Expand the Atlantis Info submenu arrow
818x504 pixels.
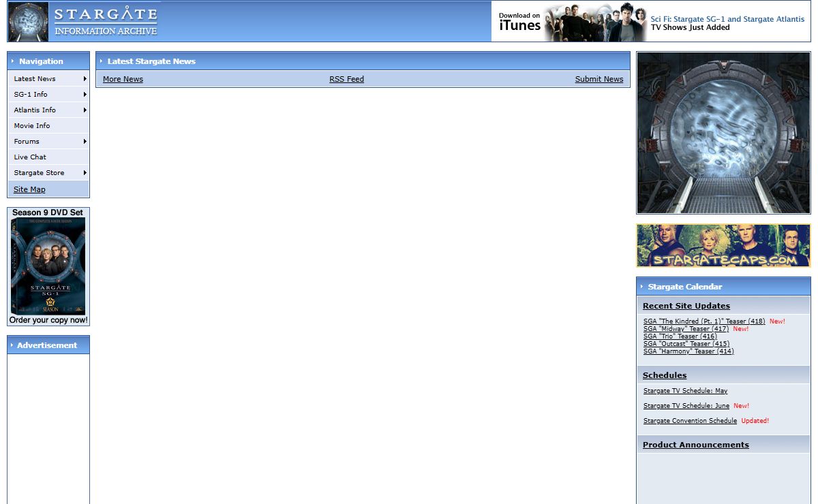pyautogui.click(x=85, y=110)
